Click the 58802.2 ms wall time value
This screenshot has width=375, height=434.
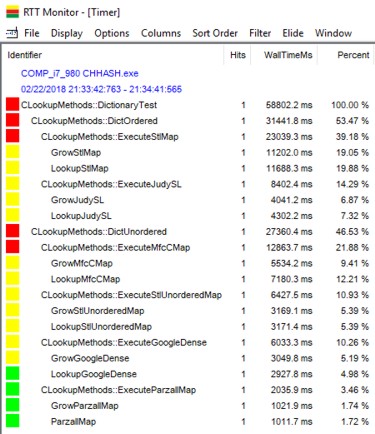pos(289,105)
